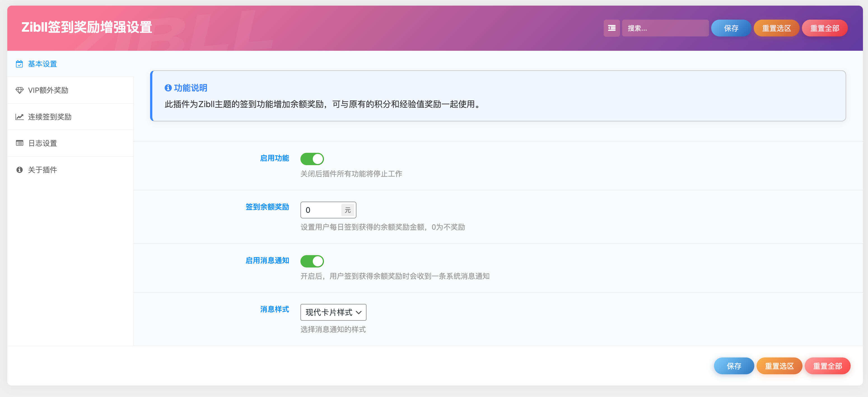Click the info icon next to 关于插件

click(x=19, y=170)
